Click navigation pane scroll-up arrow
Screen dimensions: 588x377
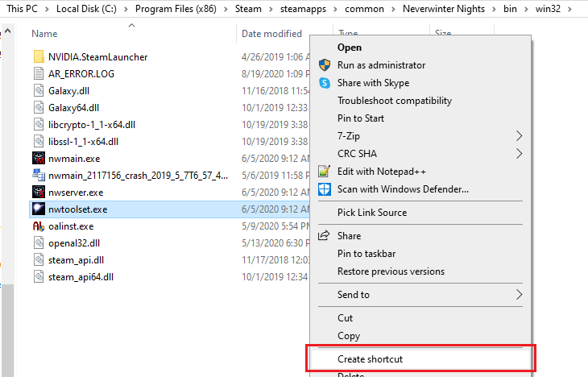coord(7,31)
